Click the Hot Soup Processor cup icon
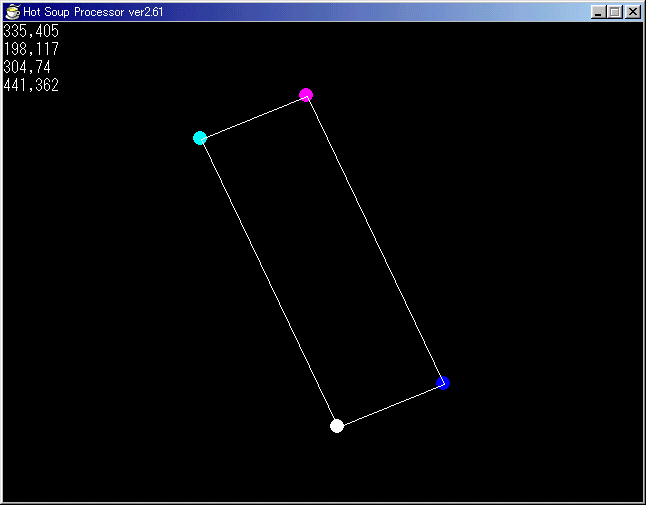646x505 pixels. (x=12, y=12)
